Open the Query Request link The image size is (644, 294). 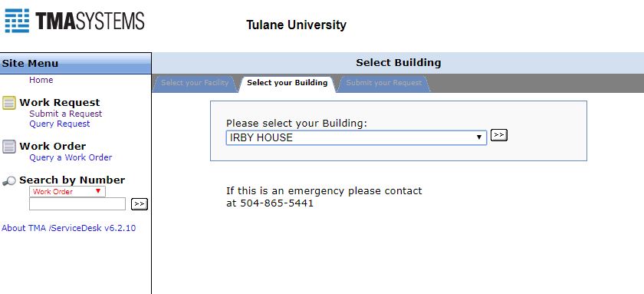(60, 124)
